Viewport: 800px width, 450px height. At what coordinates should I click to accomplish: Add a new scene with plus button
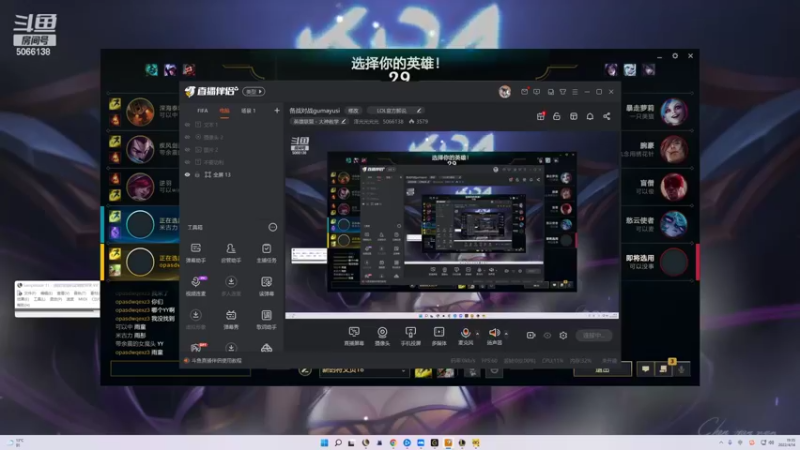pos(277,110)
